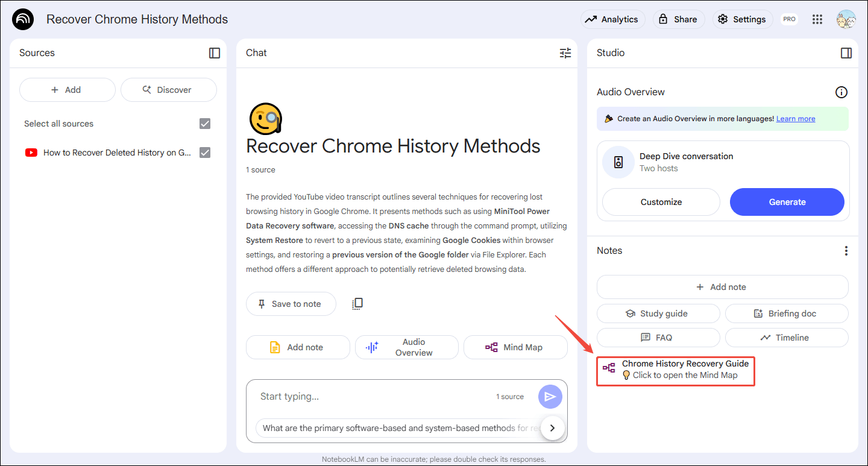868x466 pixels.
Task: Save the summary to a note
Action: [x=291, y=304]
